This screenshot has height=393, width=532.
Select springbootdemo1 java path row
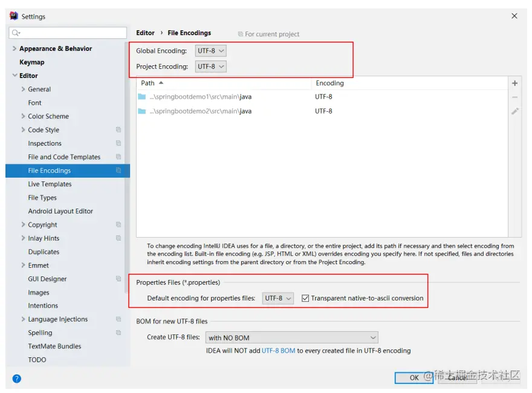point(322,97)
